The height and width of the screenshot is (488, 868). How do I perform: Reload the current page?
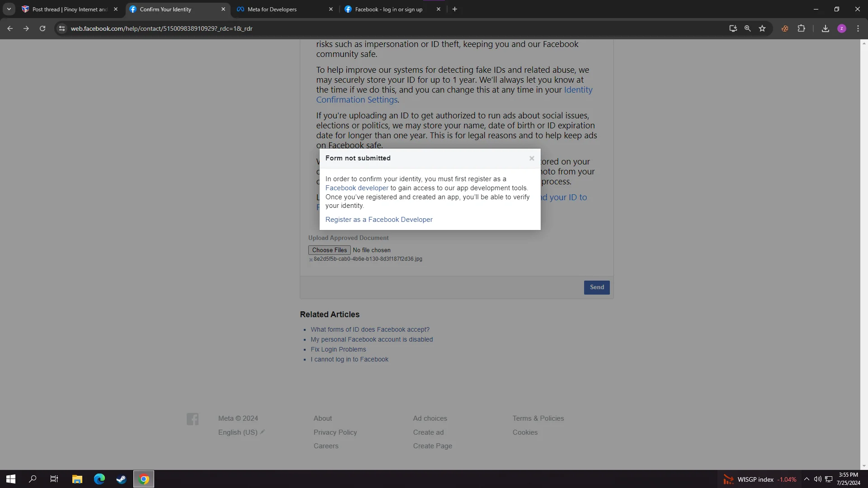tap(42, 28)
